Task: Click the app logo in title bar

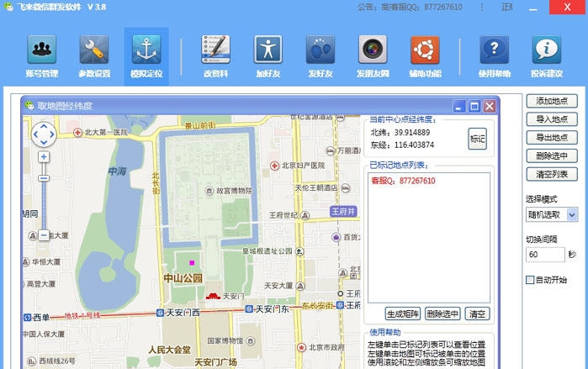Action: 8,7
